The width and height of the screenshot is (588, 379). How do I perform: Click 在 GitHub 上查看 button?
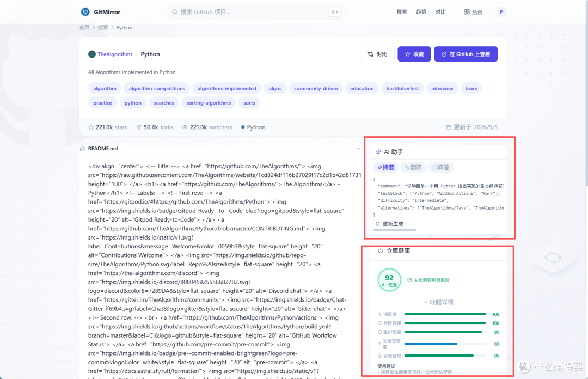[x=465, y=54]
